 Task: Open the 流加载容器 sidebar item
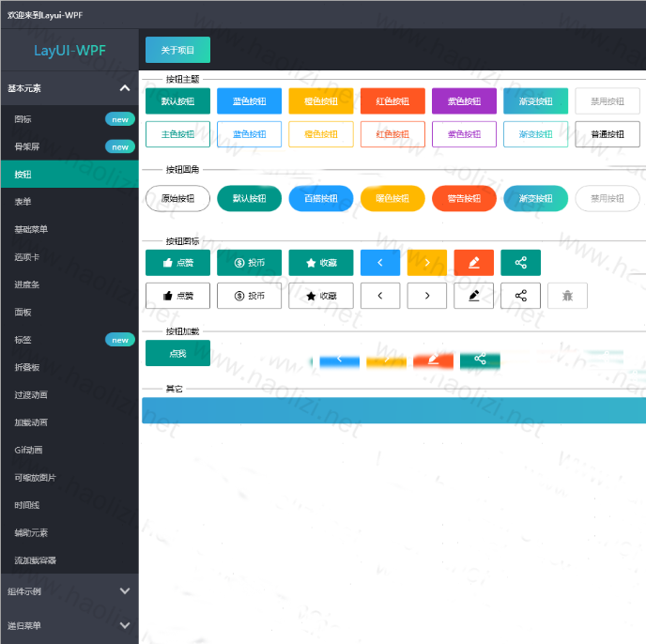point(69,560)
